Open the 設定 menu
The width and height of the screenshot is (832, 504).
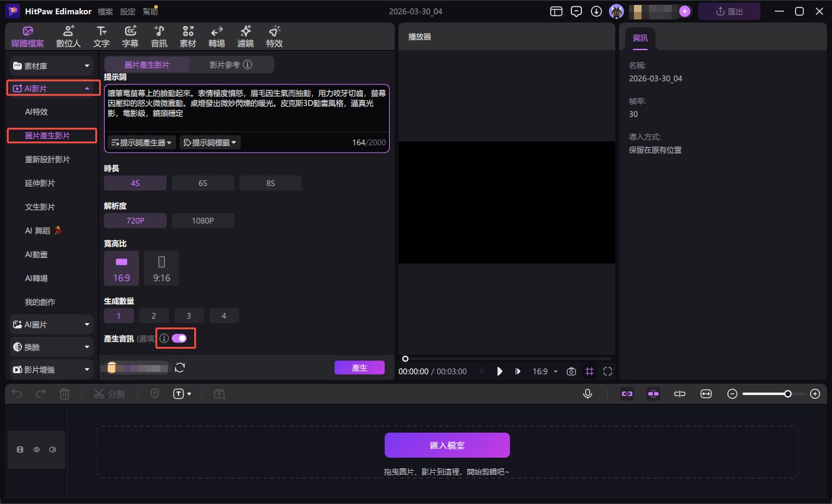click(x=127, y=11)
